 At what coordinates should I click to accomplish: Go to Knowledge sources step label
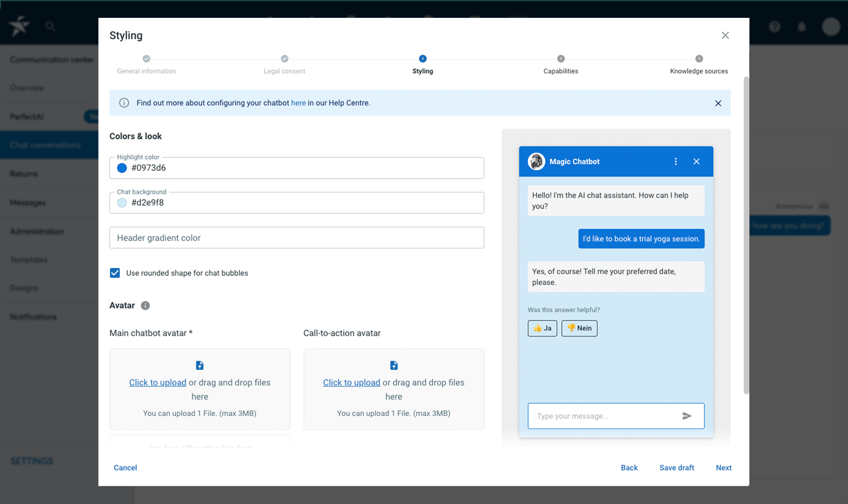pos(699,71)
